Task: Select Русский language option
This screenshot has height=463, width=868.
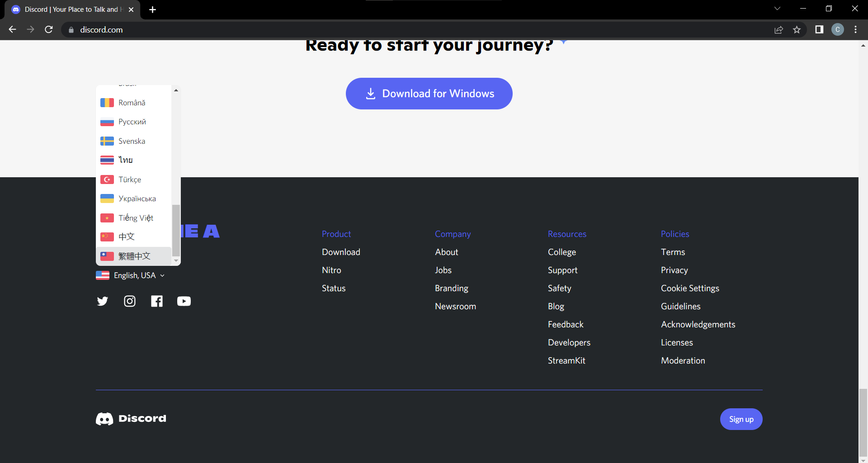Action: pos(134,122)
